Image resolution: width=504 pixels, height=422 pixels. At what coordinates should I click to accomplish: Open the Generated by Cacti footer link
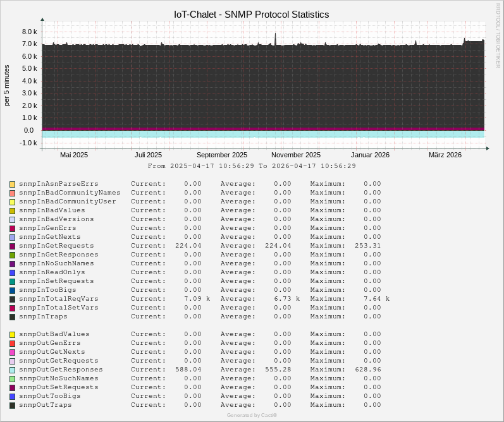coord(252,415)
